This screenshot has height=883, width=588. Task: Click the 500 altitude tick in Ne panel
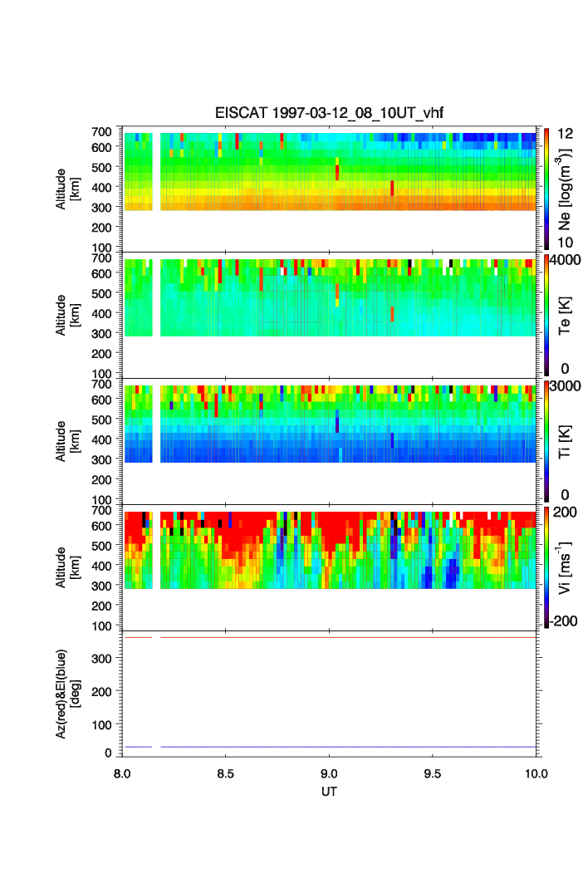(x=102, y=167)
